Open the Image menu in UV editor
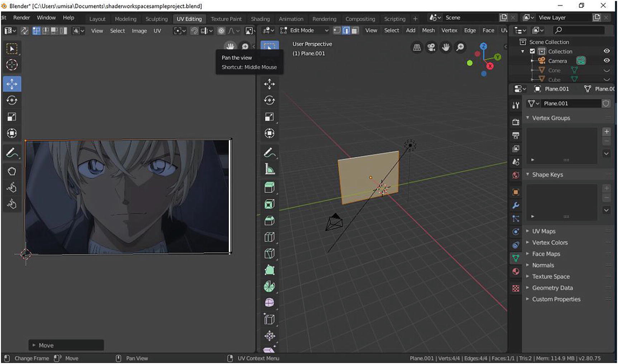This screenshot has height=364, width=618. click(x=139, y=31)
